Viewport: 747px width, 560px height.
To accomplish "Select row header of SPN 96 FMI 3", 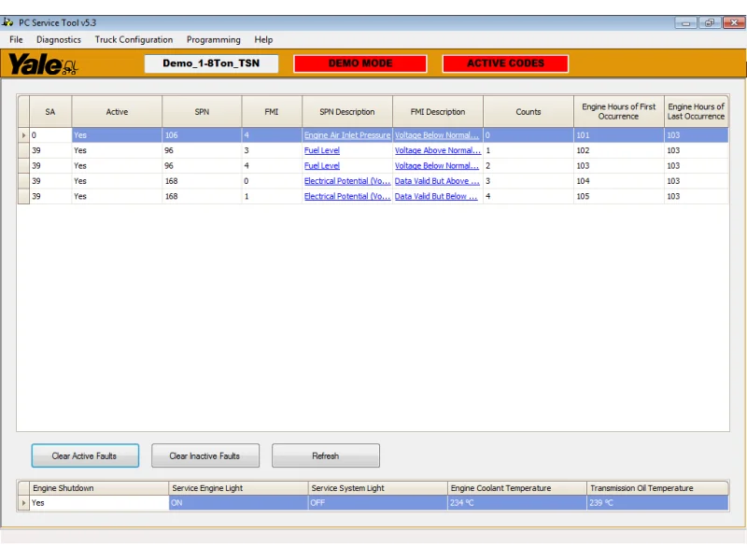I will click(x=23, y=150).
